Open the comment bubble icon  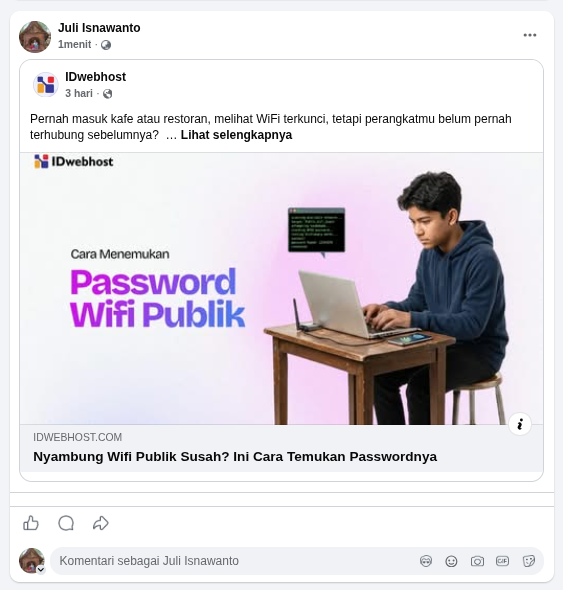[66, 523]
